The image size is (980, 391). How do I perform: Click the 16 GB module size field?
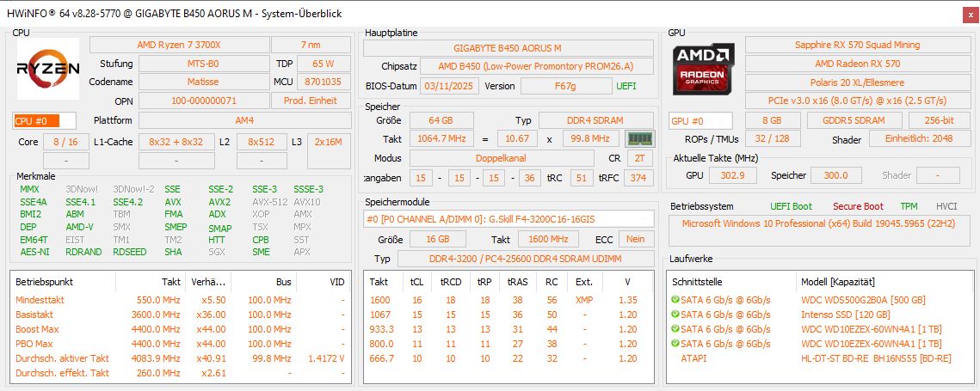pos(437,239)
